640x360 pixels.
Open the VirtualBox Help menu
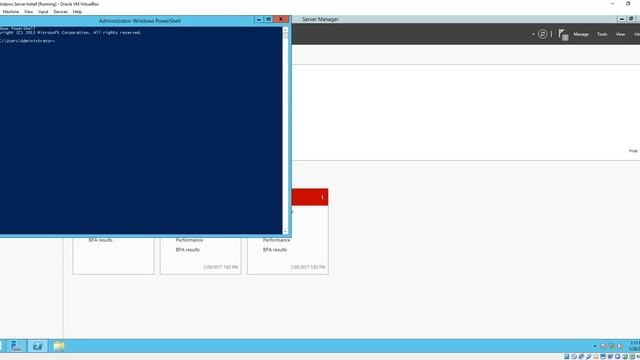(x=77, y=12)
